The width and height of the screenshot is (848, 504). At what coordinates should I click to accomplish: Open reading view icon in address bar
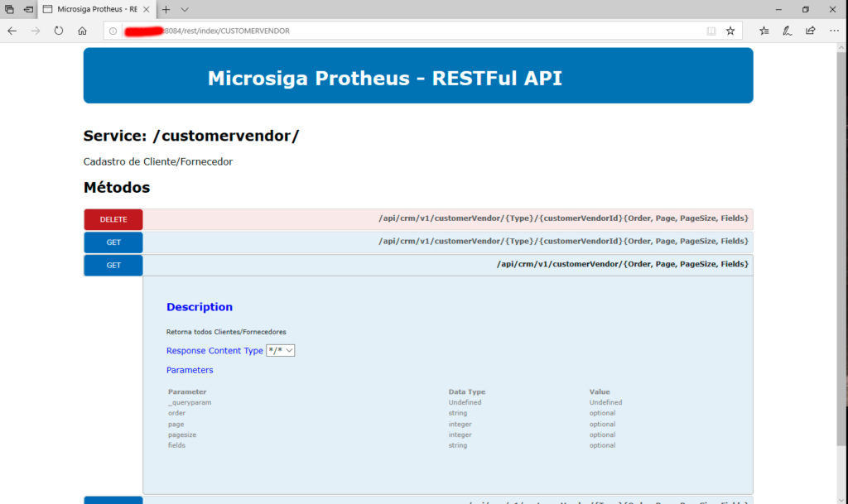pyautogui.click(x=711, y=31)
